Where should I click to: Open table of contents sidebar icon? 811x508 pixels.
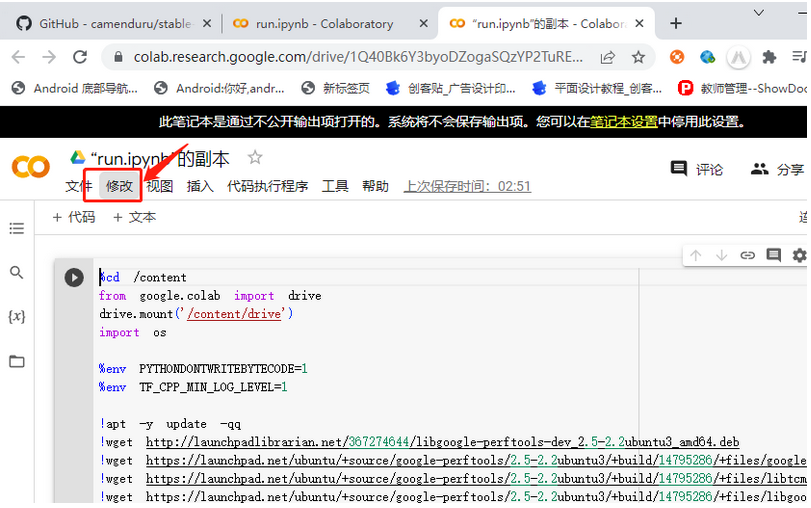17,228
